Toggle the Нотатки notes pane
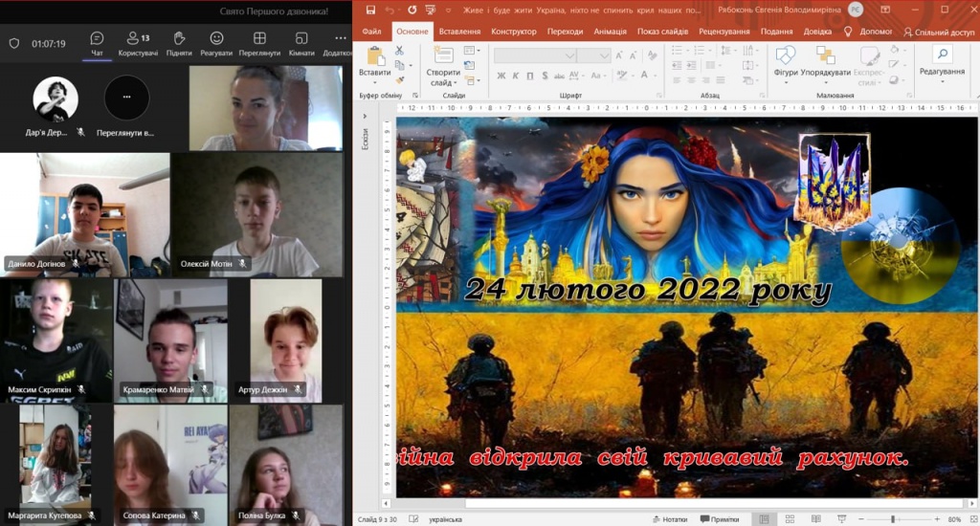The height and width of the screenshot is (526, 980). tap(669, 519)
